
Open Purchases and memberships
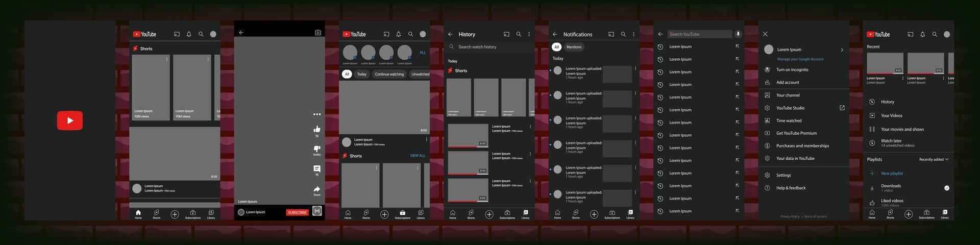pos(803,146)
